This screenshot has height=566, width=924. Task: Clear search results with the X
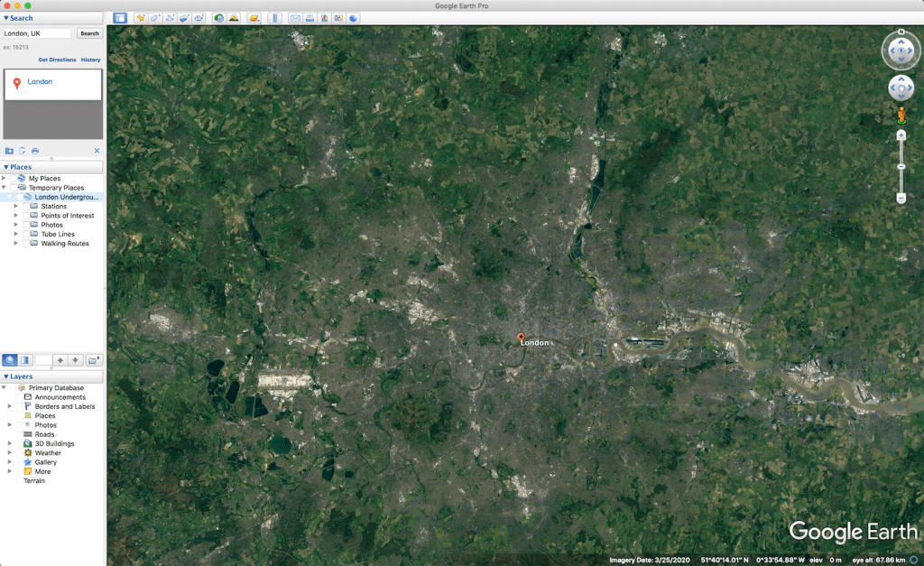(97, 151)
